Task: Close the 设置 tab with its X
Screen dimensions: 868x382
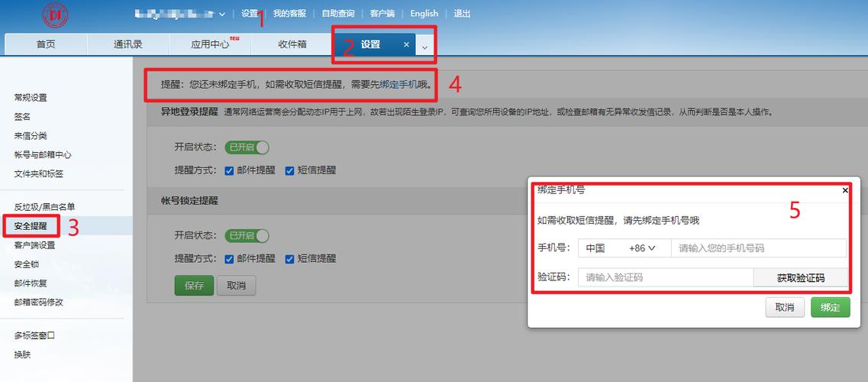Action: click(x=406, y=45)
